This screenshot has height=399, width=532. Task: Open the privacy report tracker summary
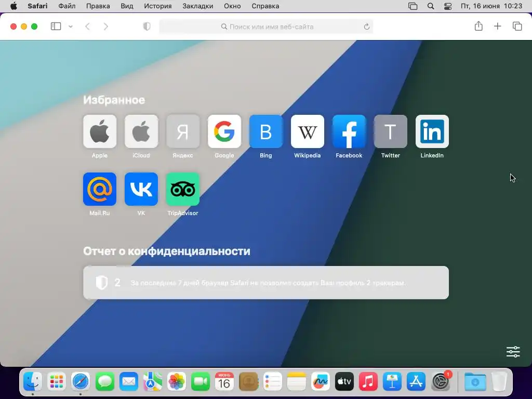pyautogui.click(x=266, y=283)
